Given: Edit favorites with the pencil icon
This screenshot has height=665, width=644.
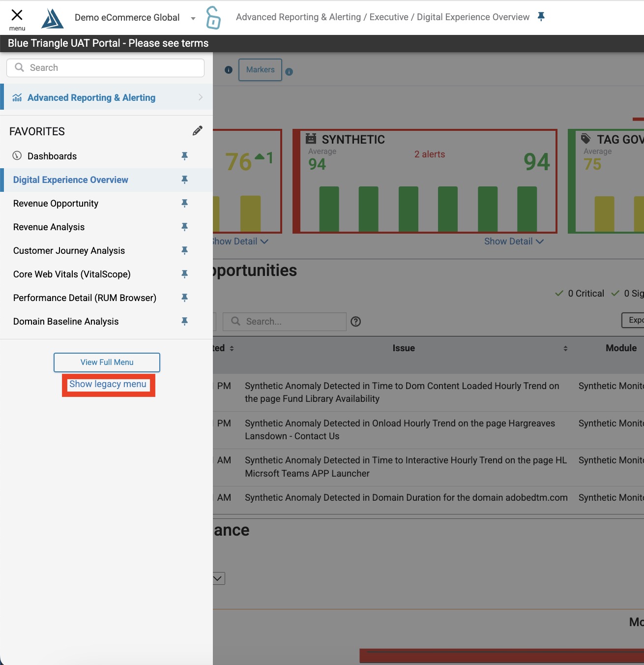Looking at the screenshot, I should 198,131.
